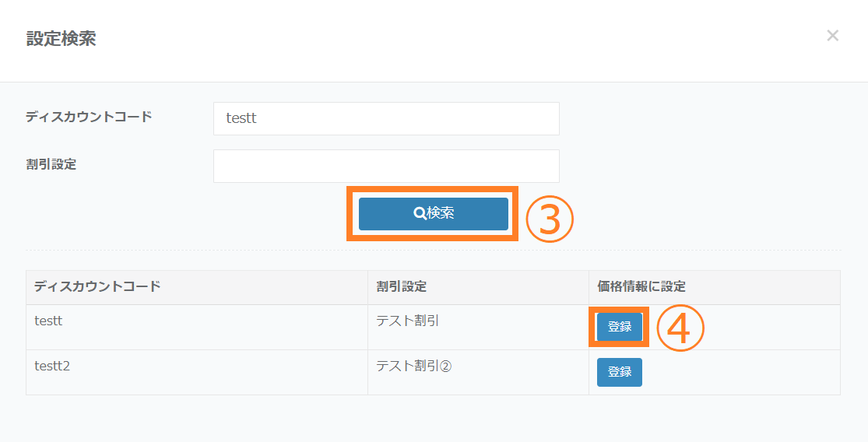868x442 pixels.
Task: Close the 設定検索 dialog with the X
Action: (x=832, y=36)
